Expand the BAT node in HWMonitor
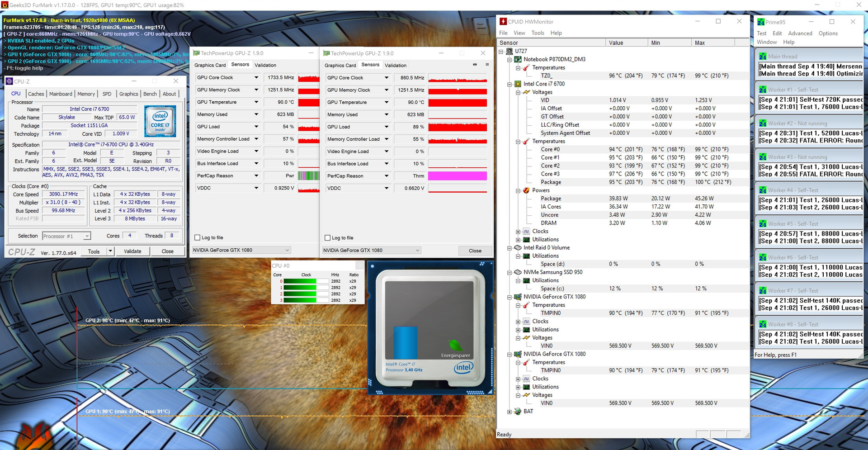868x450 pixels. tap(509, 412)
